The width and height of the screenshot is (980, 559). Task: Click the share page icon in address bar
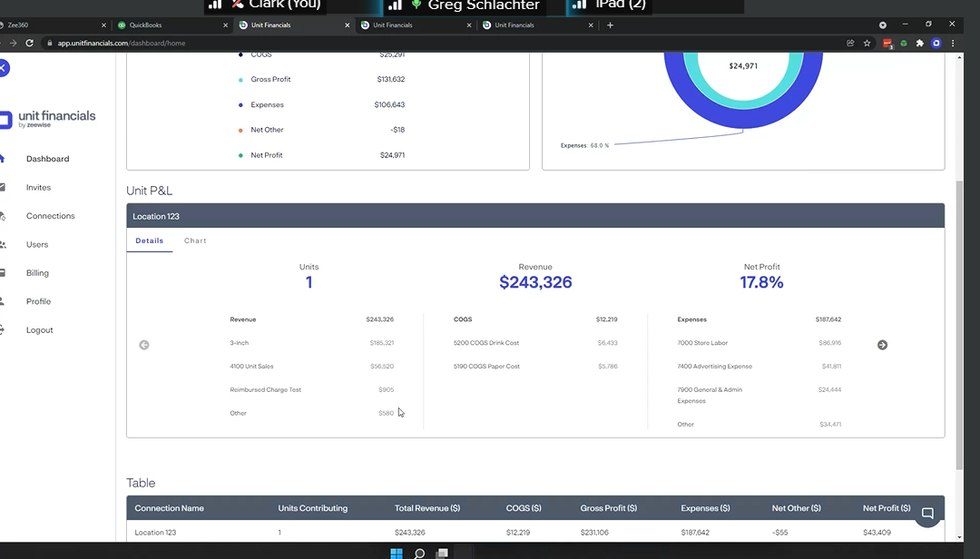tap(850, 43)
